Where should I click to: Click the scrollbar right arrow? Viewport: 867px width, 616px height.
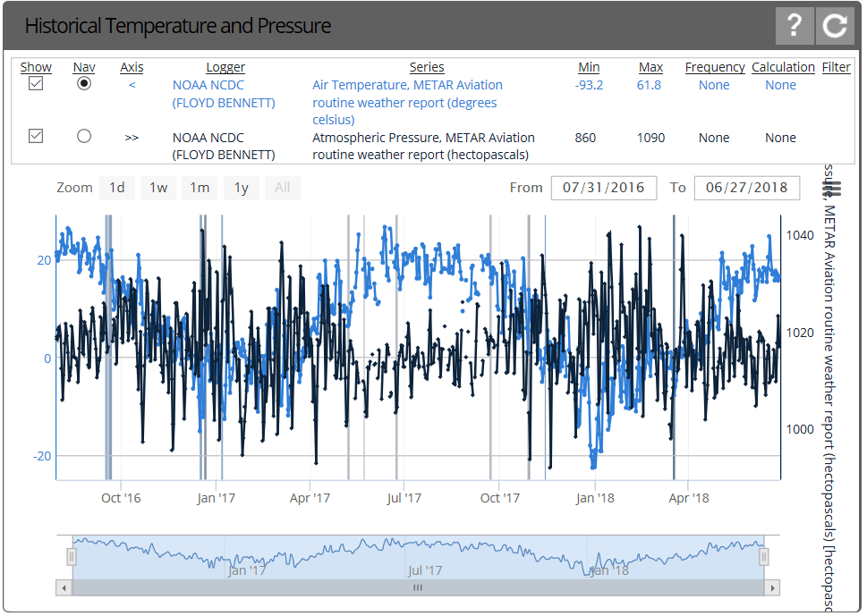click(772, 587)
